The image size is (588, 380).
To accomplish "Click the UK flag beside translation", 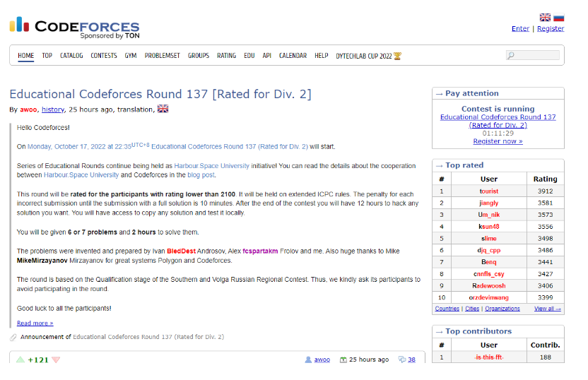I will [x=163, y=109].
